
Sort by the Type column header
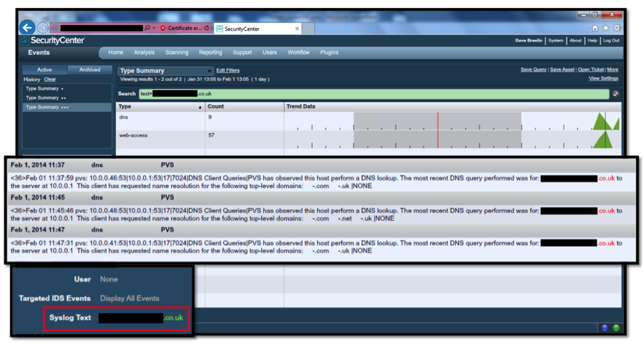point(160,107)
